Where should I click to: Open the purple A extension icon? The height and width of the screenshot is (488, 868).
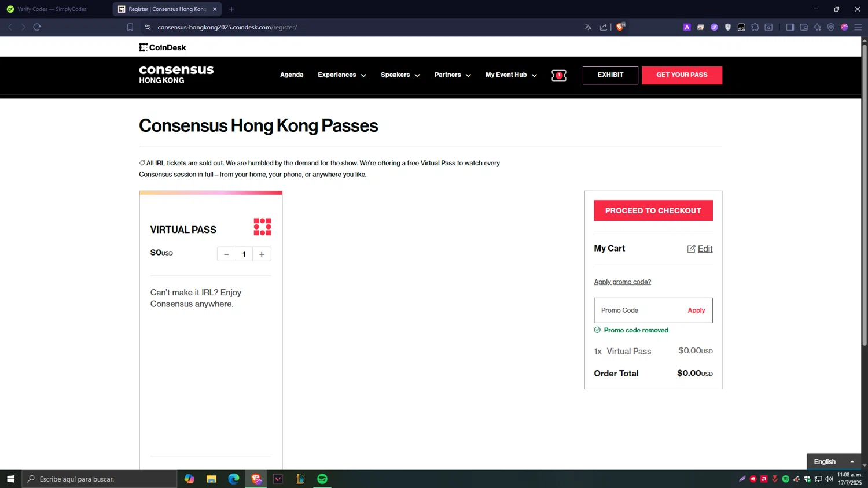tap(687, 27)
